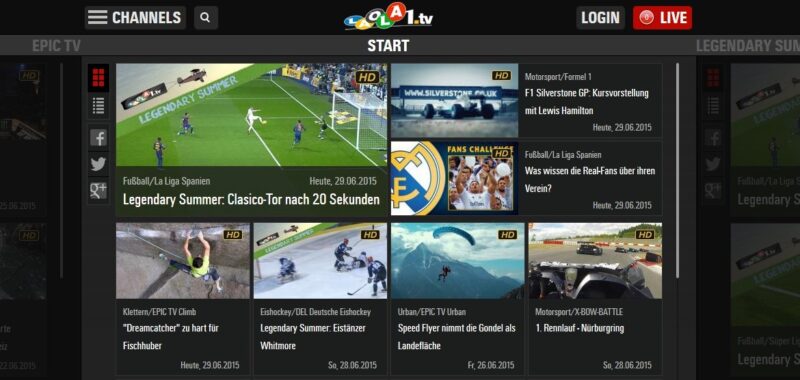Open the Clasico-Tor featured video thumbnail
Viewport: 800px width, 380px height.
252,115
